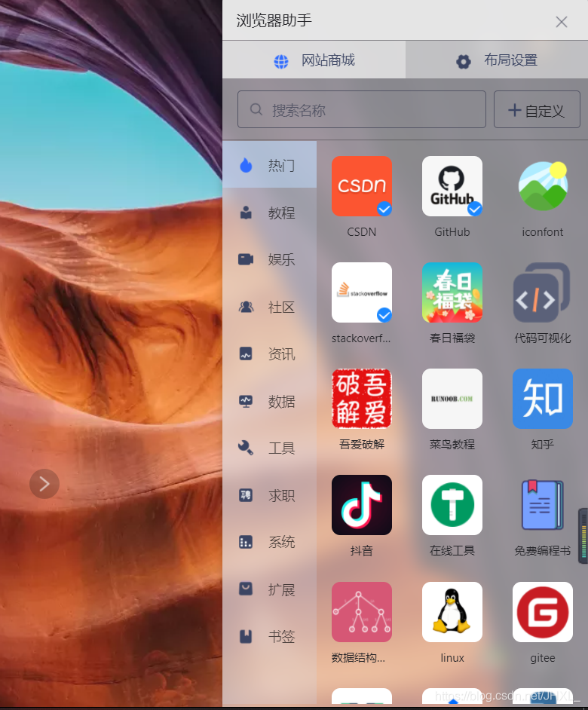Click the iconfont label text
This screenshot has width=588, height=710.
pos(543,232)
